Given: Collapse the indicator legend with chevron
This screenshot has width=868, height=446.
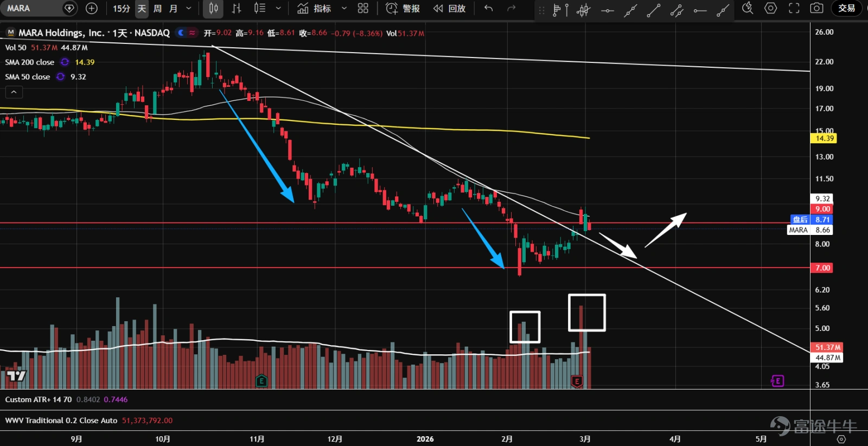Looking at the screenshot, I should [14, 92].
